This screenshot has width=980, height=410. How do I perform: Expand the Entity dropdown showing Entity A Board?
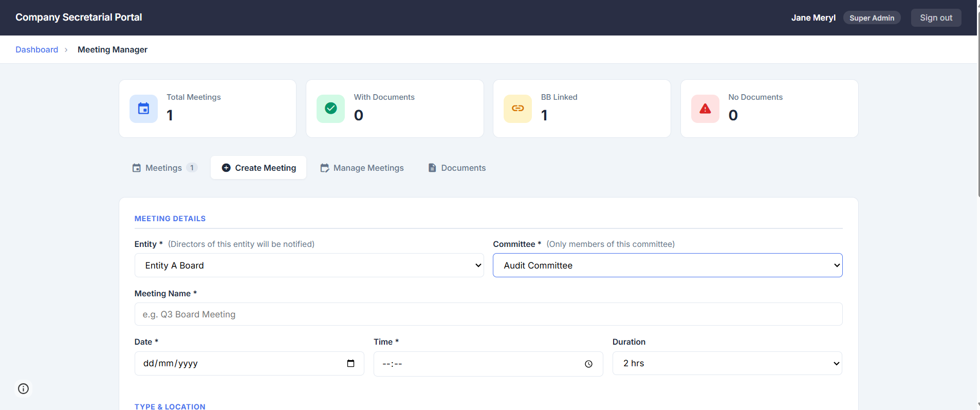pos(309,265)
